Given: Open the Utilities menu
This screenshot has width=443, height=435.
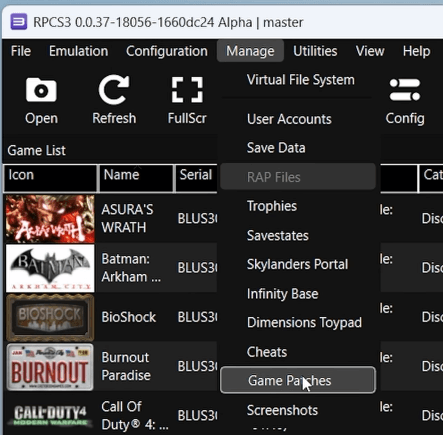Looking at the screenshot, I should coord(315,51).
